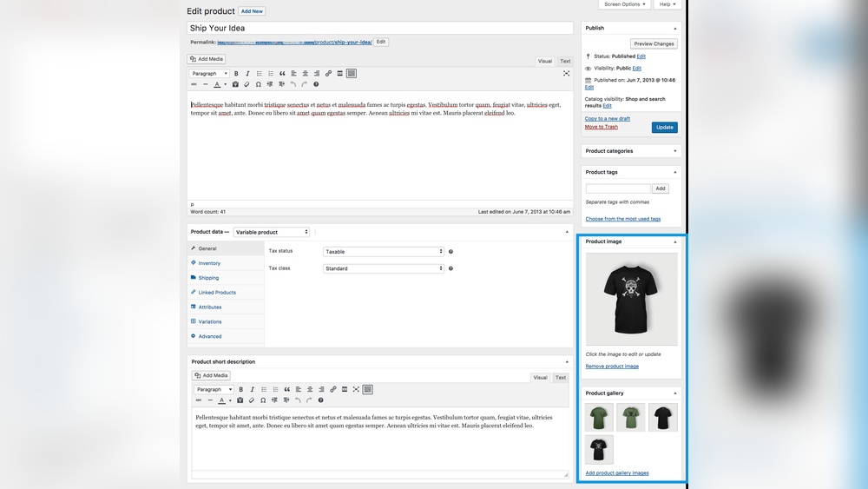
Task: Click Preview Changes button
Action: (x=654, y=43)
